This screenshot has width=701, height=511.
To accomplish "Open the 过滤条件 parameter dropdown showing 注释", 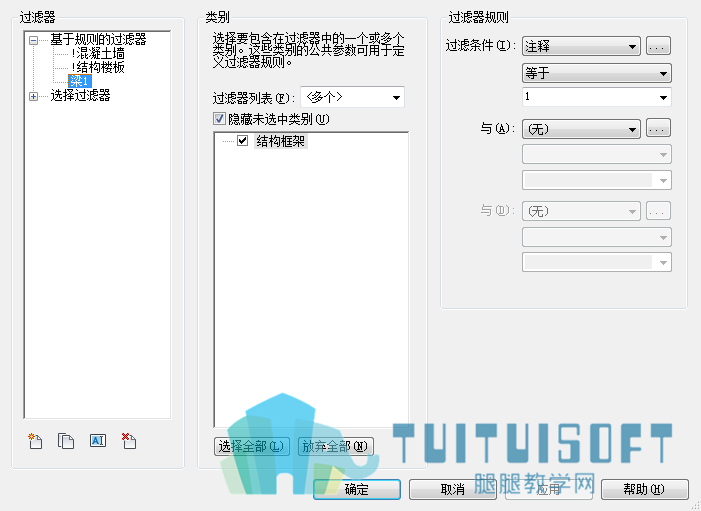I will (x=581, y=46).
